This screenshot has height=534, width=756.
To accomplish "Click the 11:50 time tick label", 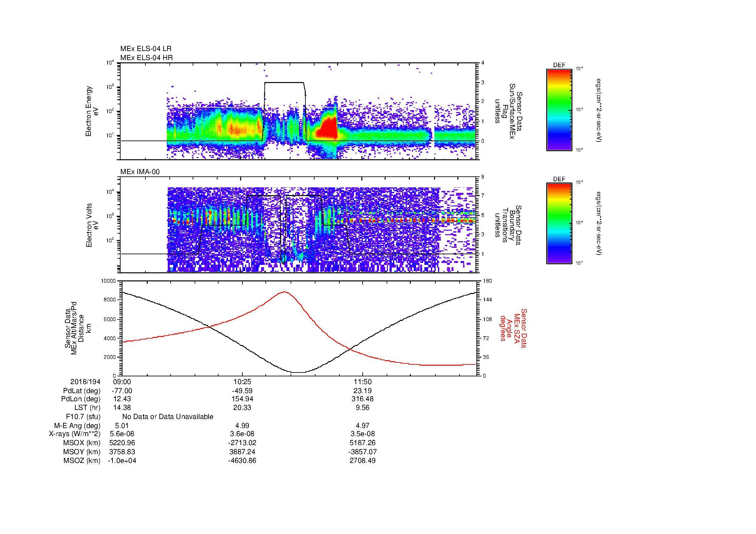I will click(x=363, y=382).
